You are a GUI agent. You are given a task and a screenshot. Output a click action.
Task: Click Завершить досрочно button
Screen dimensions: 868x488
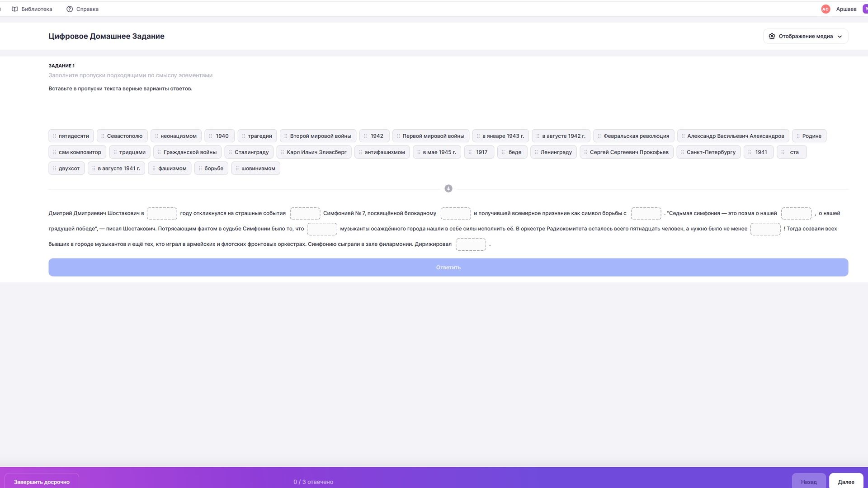42,482
